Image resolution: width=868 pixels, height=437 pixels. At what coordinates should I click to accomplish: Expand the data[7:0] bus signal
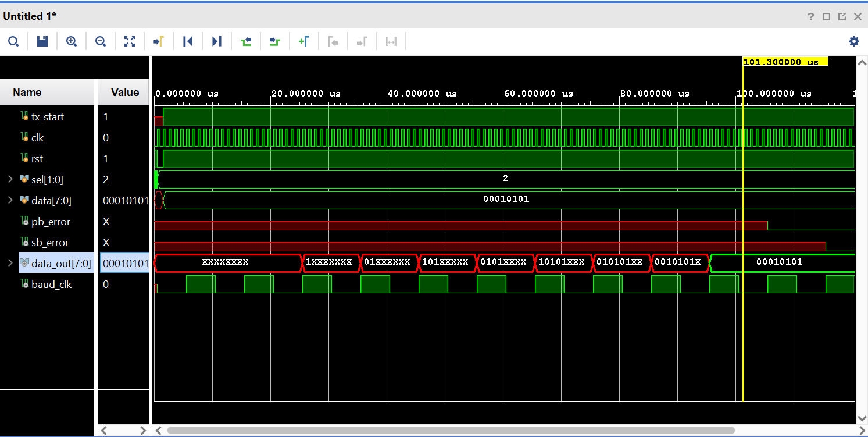(10, 200)
